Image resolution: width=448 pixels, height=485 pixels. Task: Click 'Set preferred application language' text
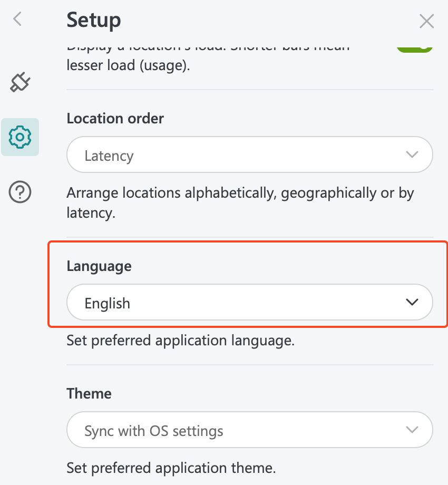click(180, 340)
